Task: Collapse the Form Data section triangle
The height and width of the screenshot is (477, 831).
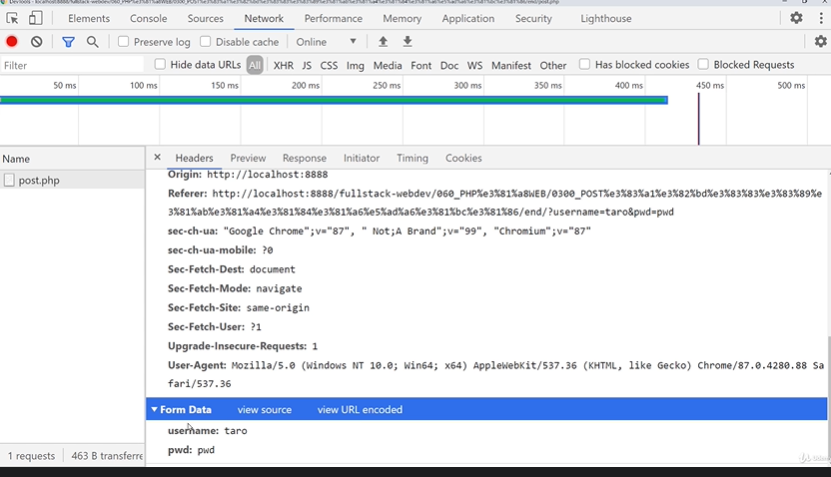Action: click(x=154, y=409)
